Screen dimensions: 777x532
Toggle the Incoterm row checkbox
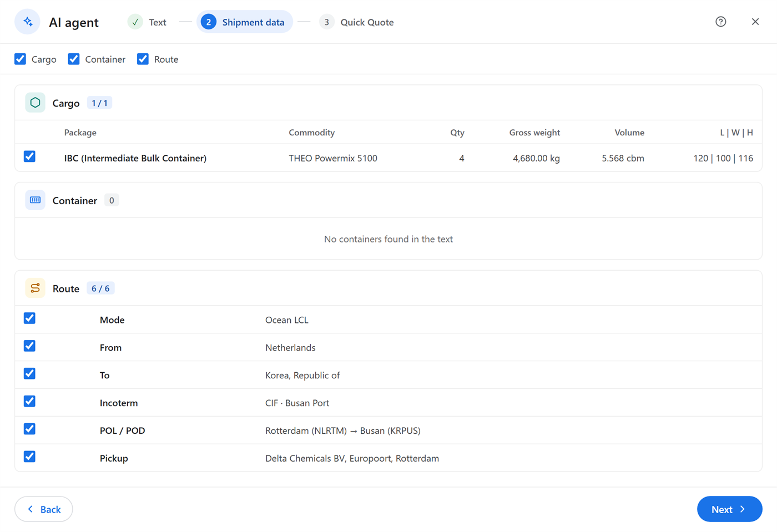[x=29, y=402]
